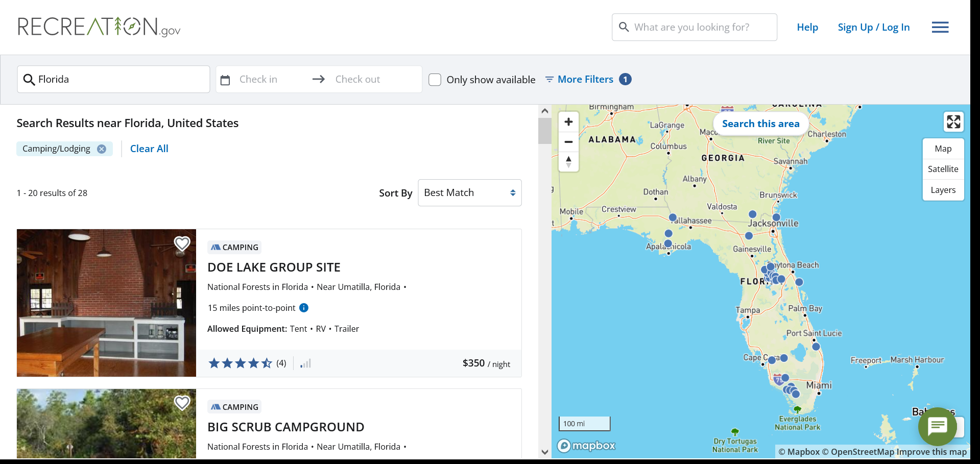Remove the Camping/Lodging filter chip
Viewport: 980px width, 464px height.
coord(102,149)
